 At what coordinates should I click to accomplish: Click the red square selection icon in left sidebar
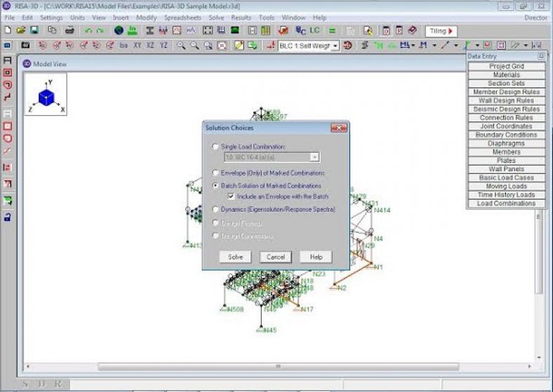[8, 73]
